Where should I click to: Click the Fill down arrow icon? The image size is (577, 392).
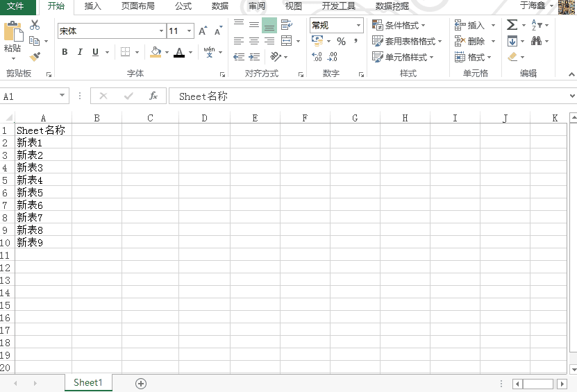[x=512, y=41]
